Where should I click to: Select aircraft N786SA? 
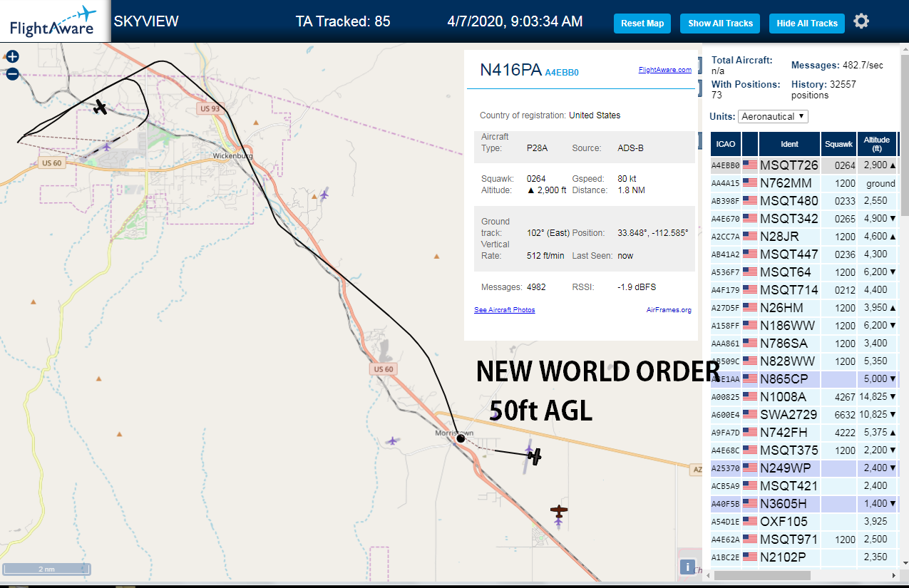point(803,344)
